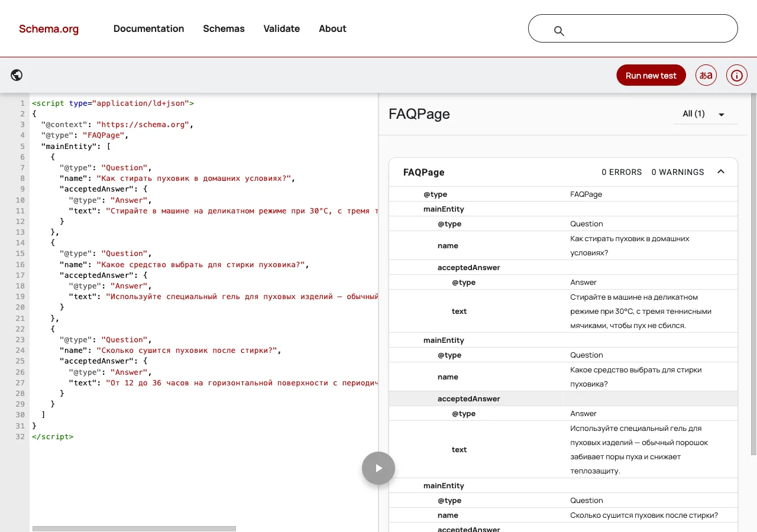Click the FAQPage value next to first @type
Screen dimensions: 757x532
tap(586, 194)
